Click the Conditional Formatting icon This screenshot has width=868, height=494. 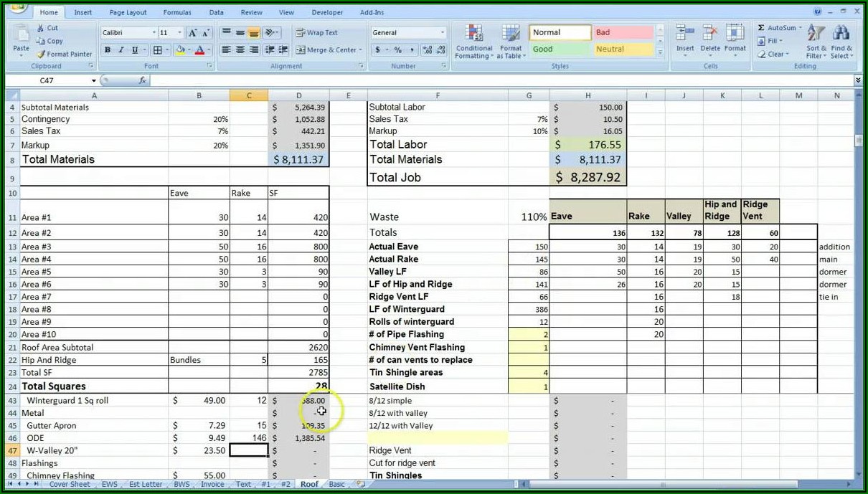point(473,42)
